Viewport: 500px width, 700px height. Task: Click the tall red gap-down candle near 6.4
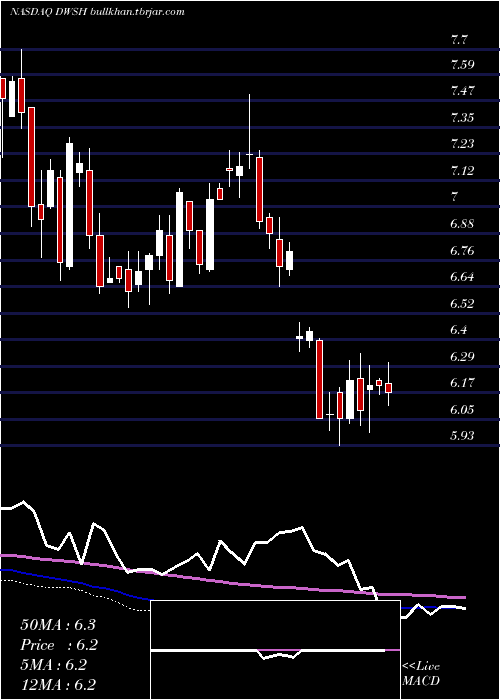coord(320,379)
